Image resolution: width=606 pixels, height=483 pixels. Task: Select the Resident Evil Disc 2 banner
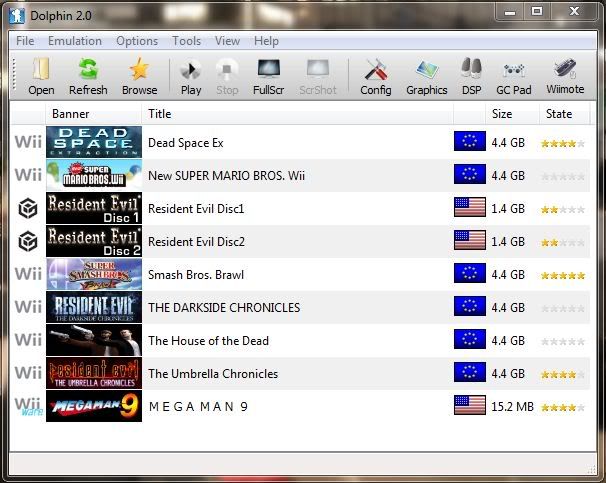(x=94, y=241)
